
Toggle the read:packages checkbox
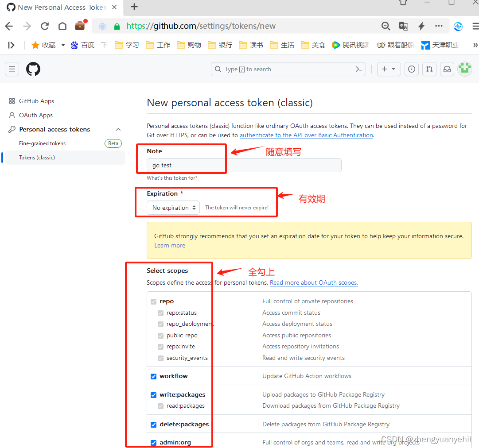(161, 406)
